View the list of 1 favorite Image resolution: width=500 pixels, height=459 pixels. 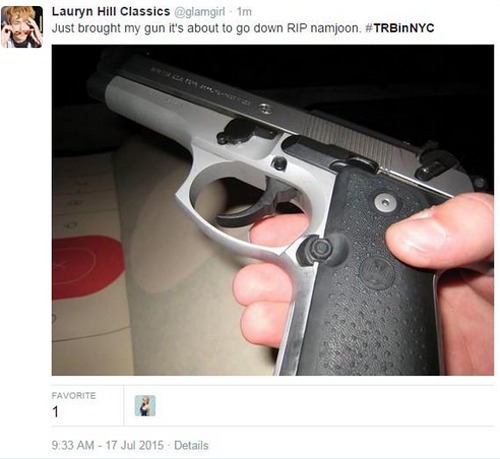coord(55,412)
